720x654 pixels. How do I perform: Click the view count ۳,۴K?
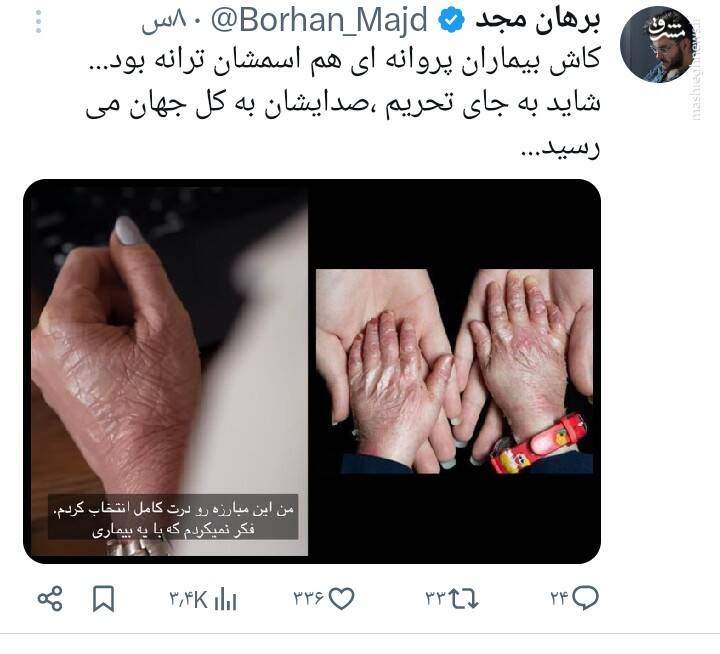click(189, 599)
